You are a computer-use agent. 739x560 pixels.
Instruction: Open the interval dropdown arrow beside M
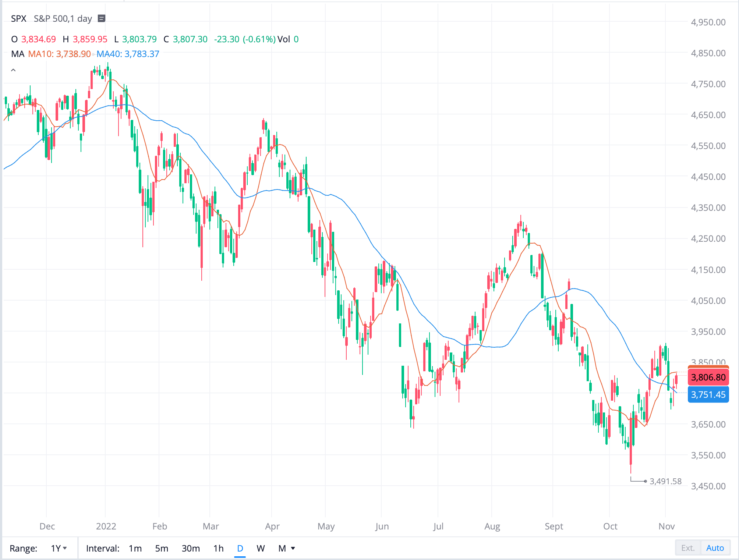[293, 548]
